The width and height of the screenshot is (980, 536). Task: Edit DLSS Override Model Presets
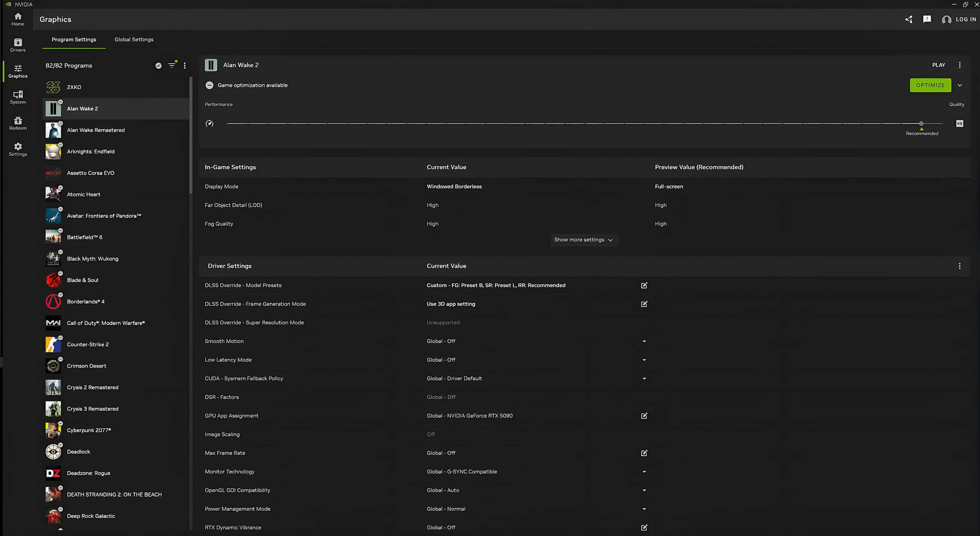[x=644, y=285]
